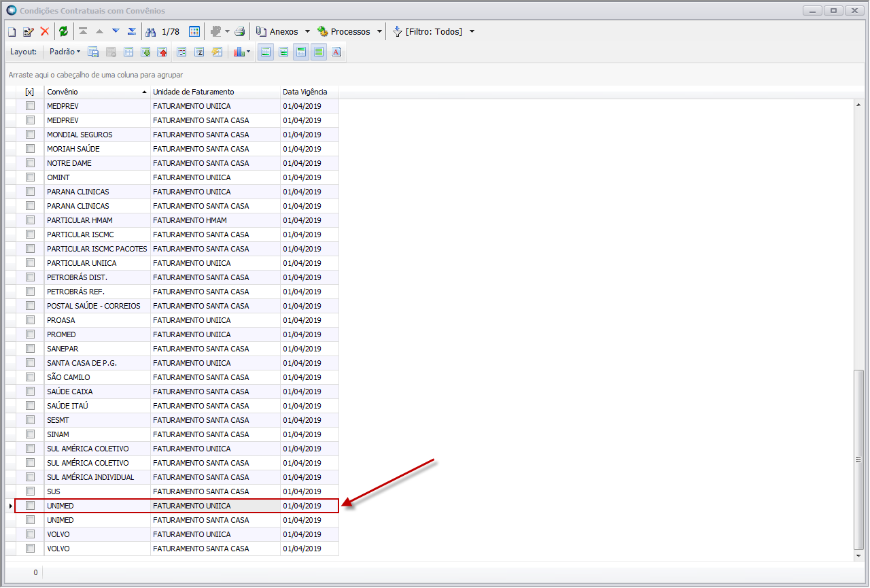This screenshot has height=588, width=870.
Task: Check the SÃO CAMILO checkbox
Action: [30, 377]
